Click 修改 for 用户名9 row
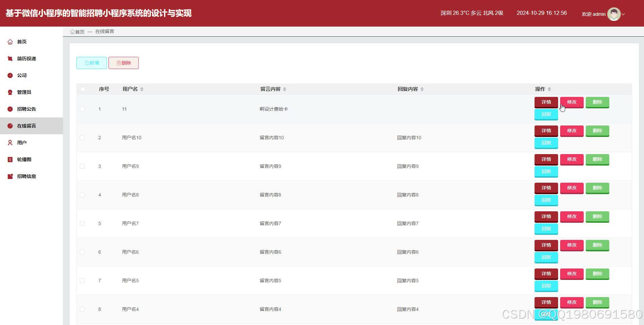 click(x=572, y=159)
